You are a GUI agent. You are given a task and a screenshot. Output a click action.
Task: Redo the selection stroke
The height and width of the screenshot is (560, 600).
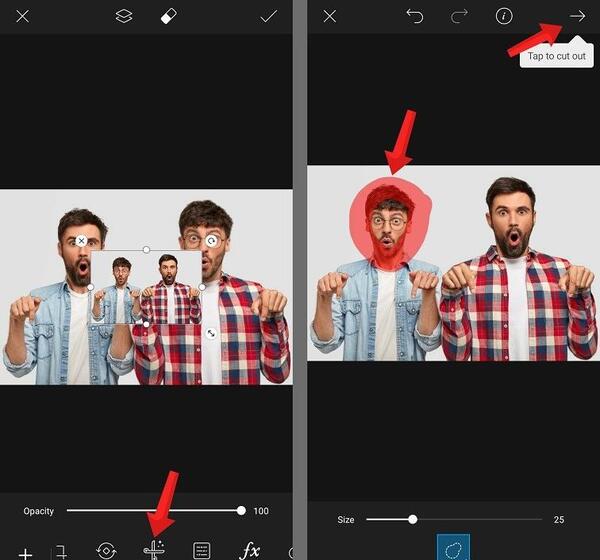click(459, 16)
